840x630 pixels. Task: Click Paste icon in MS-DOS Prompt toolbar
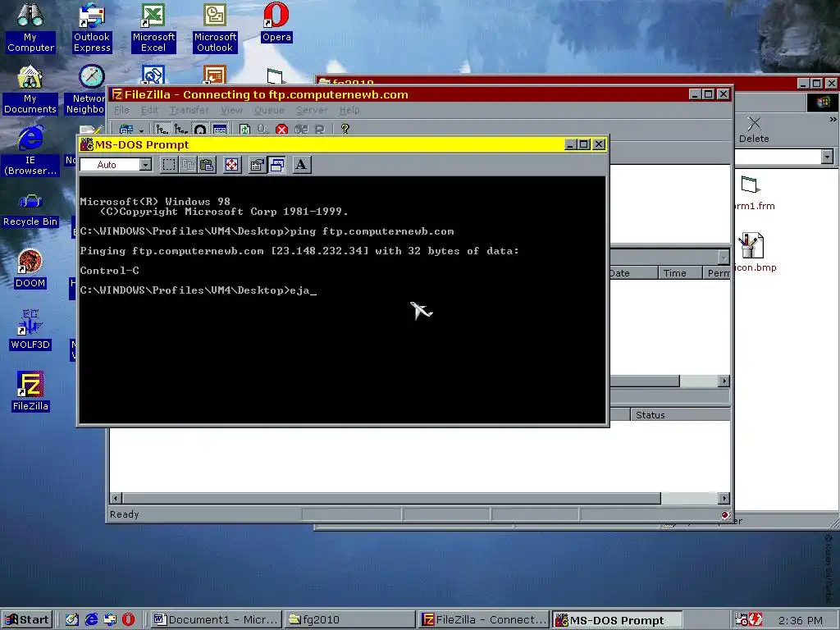click(207, 164)
